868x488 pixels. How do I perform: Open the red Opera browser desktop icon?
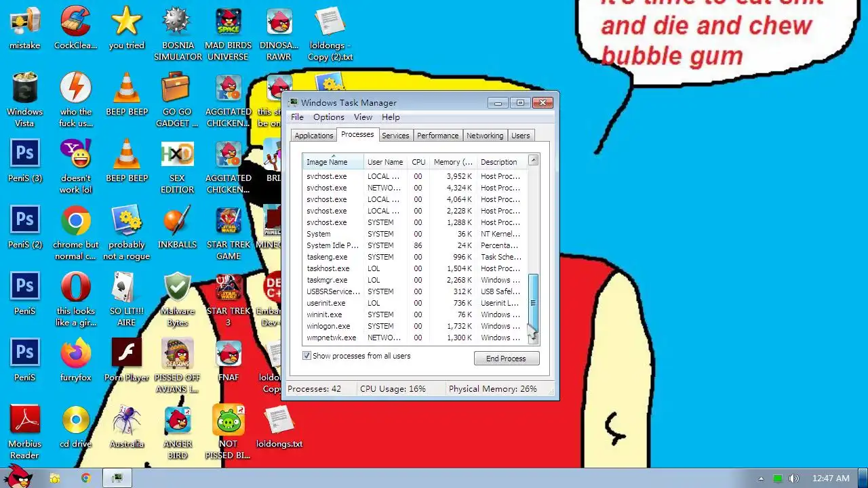75,300
